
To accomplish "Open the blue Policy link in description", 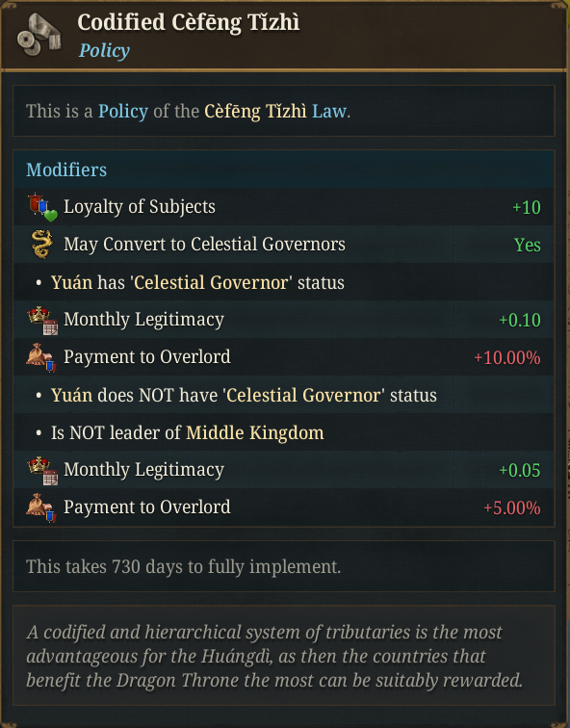I will tap(123, 112).
